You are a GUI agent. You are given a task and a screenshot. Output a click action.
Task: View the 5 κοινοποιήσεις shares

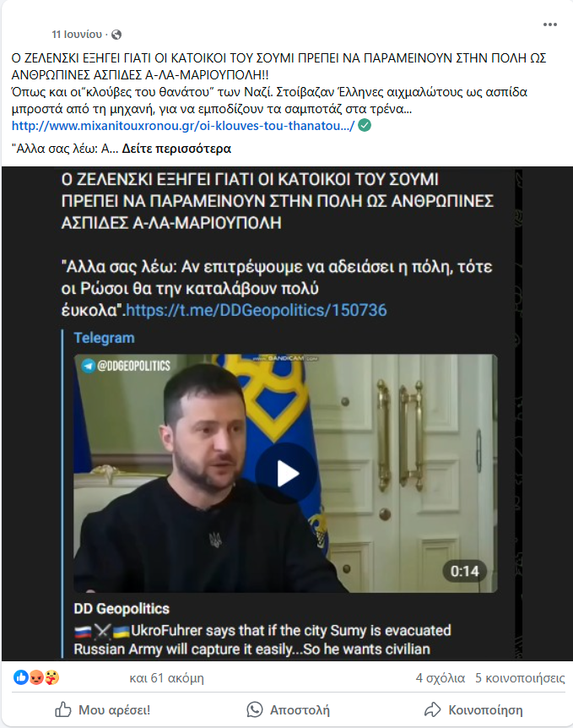(x=520, y=678)
